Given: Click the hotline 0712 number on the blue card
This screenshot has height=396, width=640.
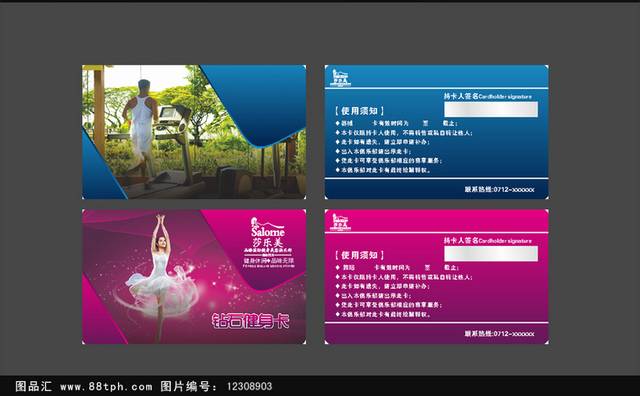Looking at the screenshot, I should coord(500,189).
